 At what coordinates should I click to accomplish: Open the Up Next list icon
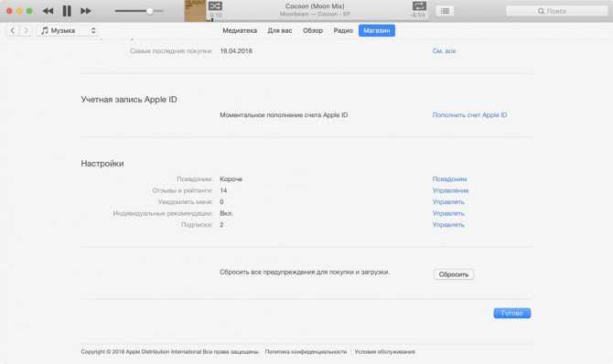click(x=445, y=11)
